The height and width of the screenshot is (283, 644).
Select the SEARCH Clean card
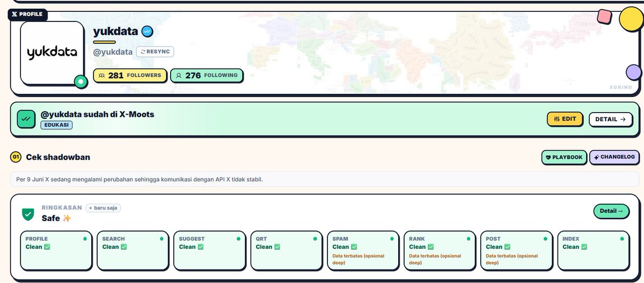tap(133, 250)
